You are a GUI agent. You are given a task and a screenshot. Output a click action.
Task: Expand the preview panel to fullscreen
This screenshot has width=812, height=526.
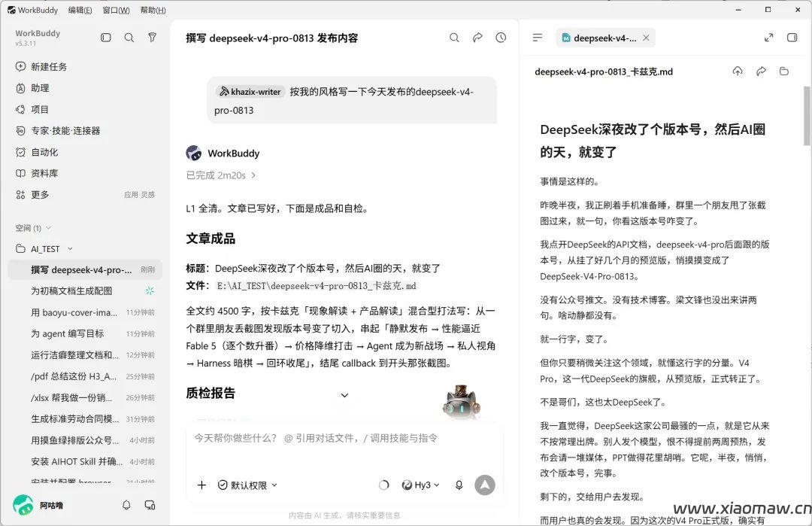(x=768, y=38)
